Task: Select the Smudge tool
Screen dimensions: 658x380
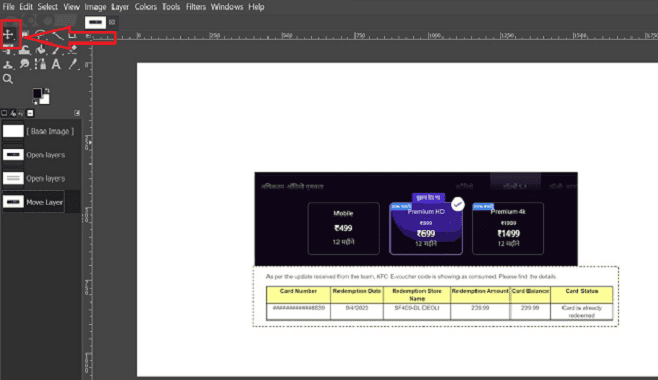Action: coord(24,64)
